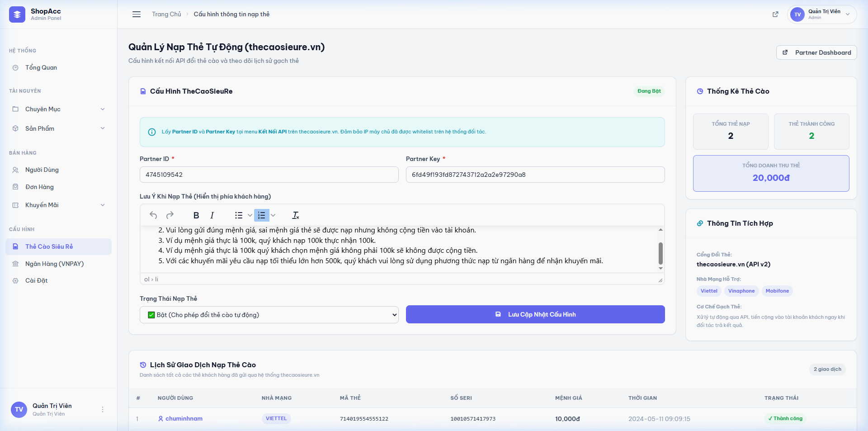
Task: Select Thẻ Cào Siêu Rẻ menu item
Action: (59, 246)
